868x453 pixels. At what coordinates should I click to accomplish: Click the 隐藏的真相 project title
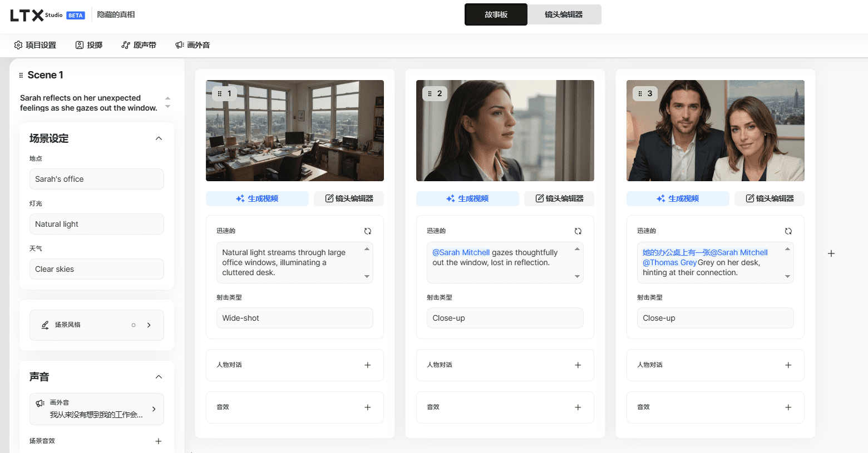click(116, 14)
